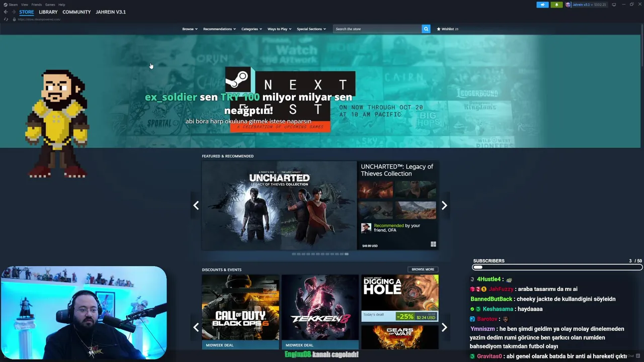The width and height of the screenshot is (644, 362).
Task: Click the blue announcements megaphone button
Action: (542, 5)
